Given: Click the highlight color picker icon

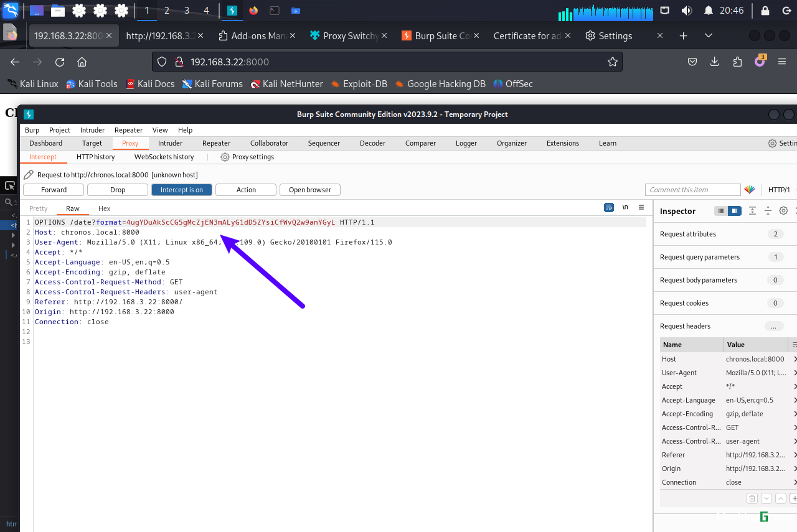Looking at the screenshot, I should 750,190.
